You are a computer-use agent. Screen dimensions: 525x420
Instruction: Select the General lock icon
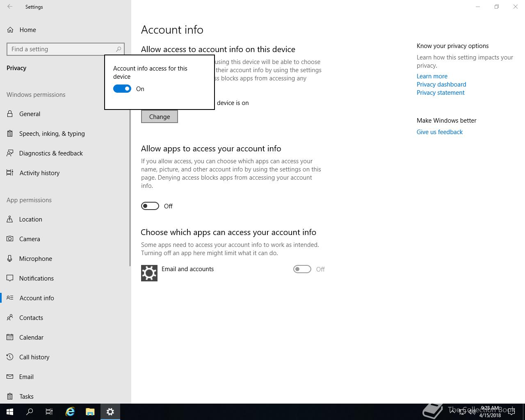coord(10,114)
